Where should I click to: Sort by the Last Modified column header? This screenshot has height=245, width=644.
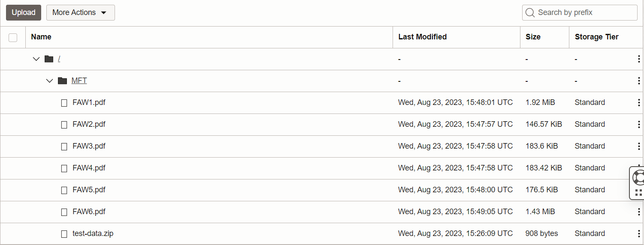click(x=422, y=37)
